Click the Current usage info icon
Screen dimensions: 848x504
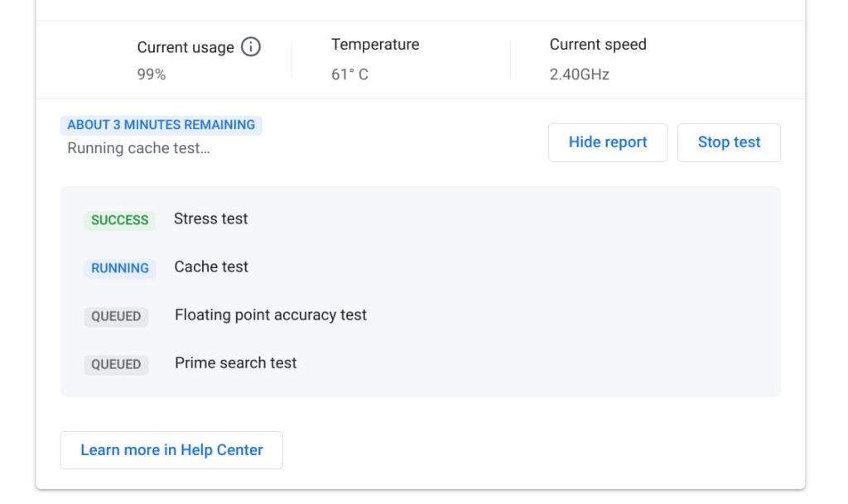point(250,47)
